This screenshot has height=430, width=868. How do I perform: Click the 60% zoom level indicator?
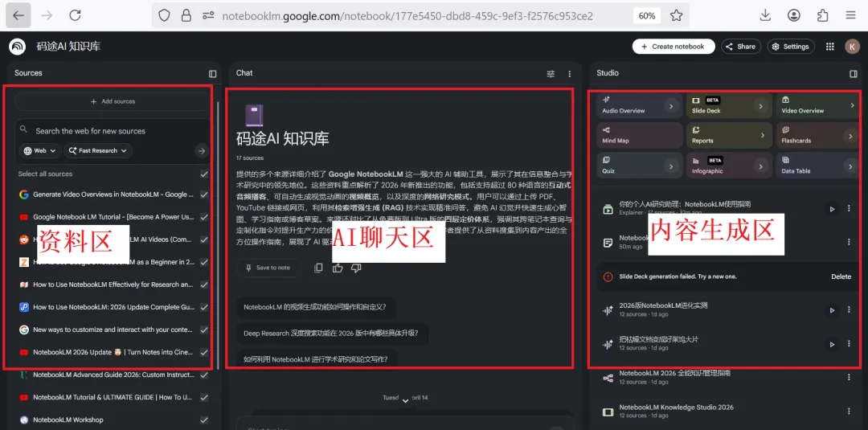tap(646, 15)
